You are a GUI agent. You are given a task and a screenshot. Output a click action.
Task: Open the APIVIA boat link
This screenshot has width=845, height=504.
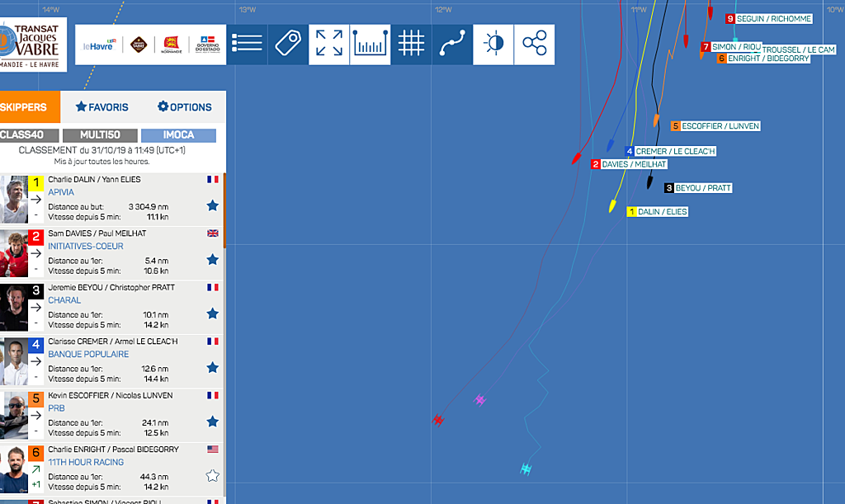pos(61,192)
